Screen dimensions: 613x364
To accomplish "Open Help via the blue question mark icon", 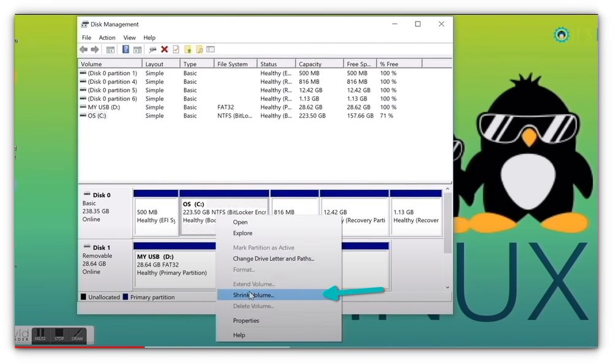I will pyautogui.click(x=125, y=49).
